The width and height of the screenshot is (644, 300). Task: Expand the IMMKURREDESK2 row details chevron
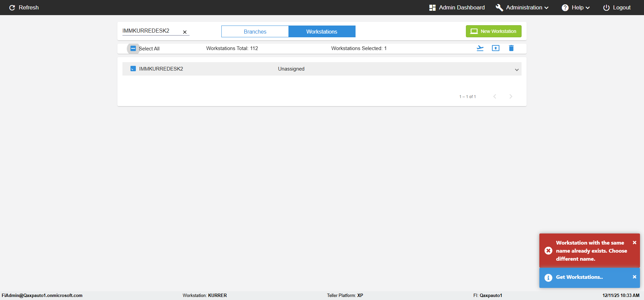517,70
